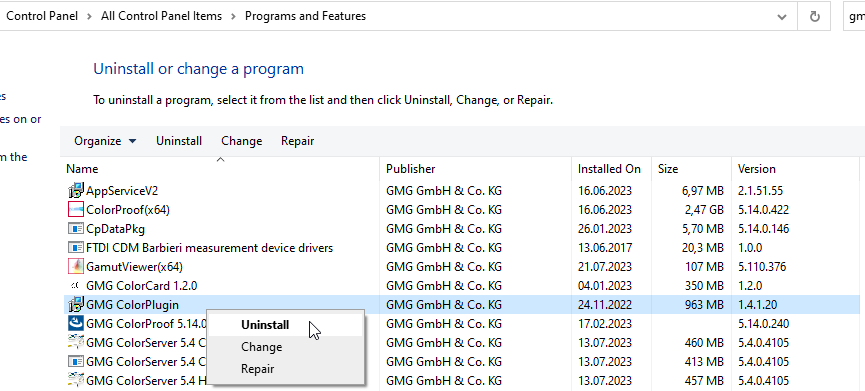Click the refresh button in address bar
Viewport: 865px width, 391px height.
point(814,17)
